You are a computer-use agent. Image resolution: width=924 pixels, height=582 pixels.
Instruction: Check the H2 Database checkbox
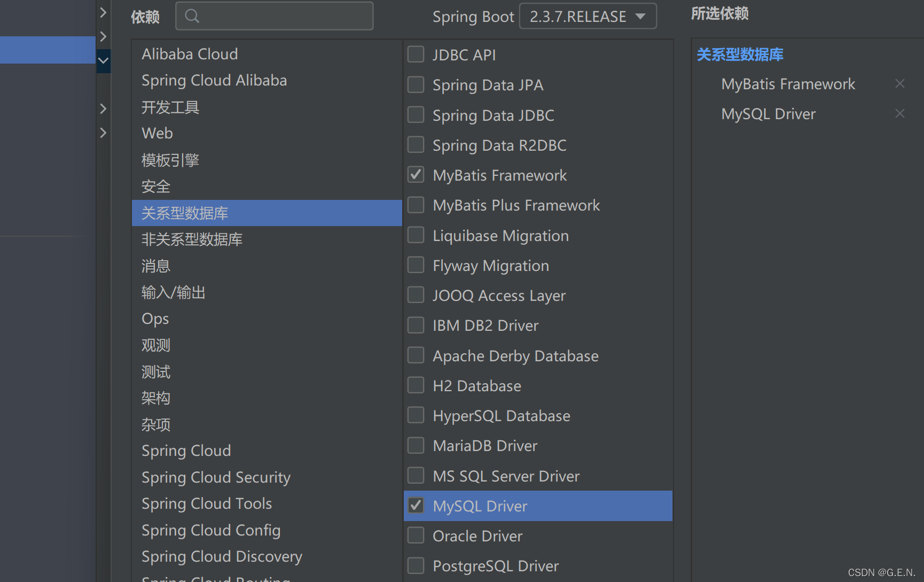pos(416,385)
